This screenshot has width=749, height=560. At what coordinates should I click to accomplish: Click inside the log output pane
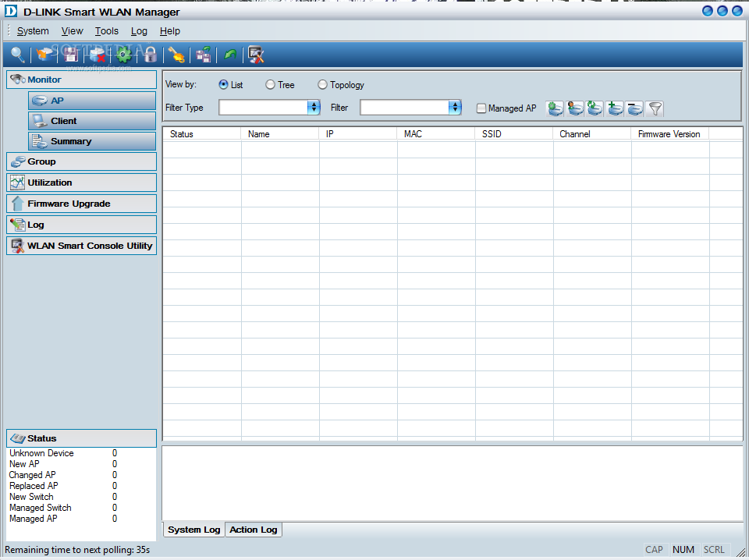(453, 483)
